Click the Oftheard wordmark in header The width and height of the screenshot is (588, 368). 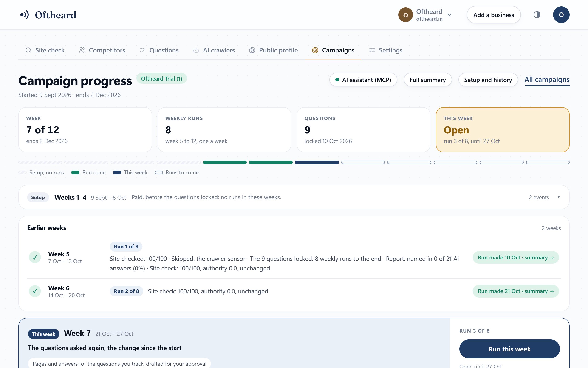tap(56, 15)
